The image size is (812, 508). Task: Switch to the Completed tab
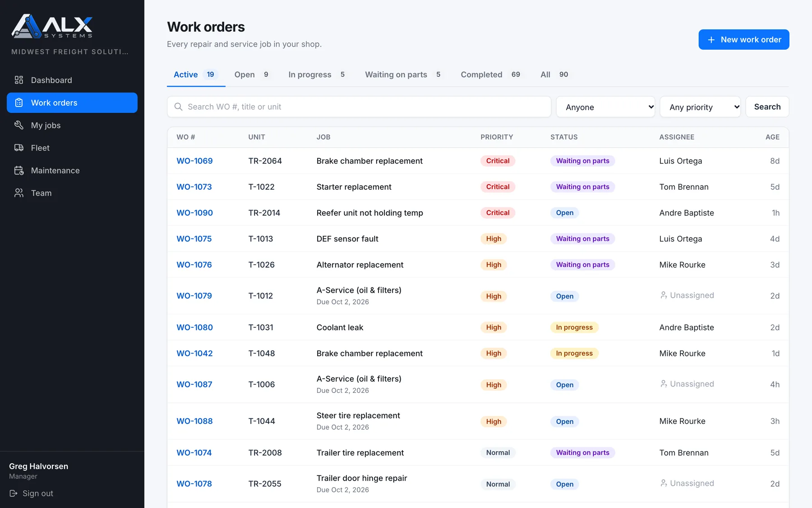pos(491,75)
